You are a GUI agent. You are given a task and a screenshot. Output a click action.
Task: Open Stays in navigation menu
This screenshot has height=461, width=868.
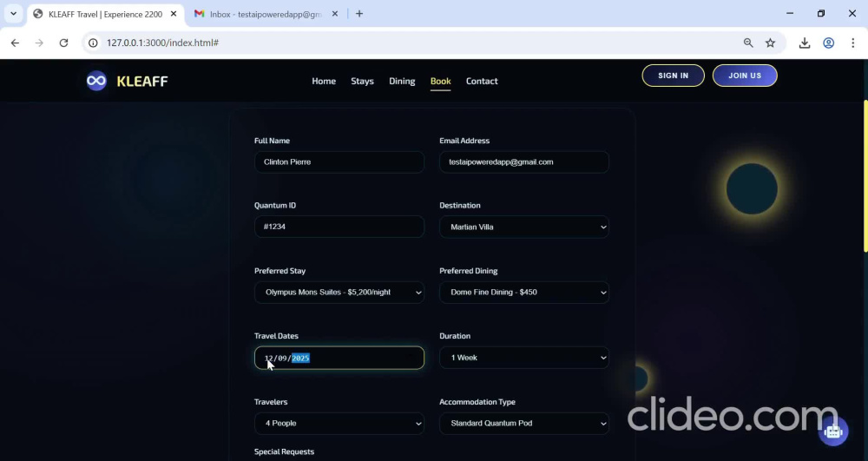pos(362,81)
